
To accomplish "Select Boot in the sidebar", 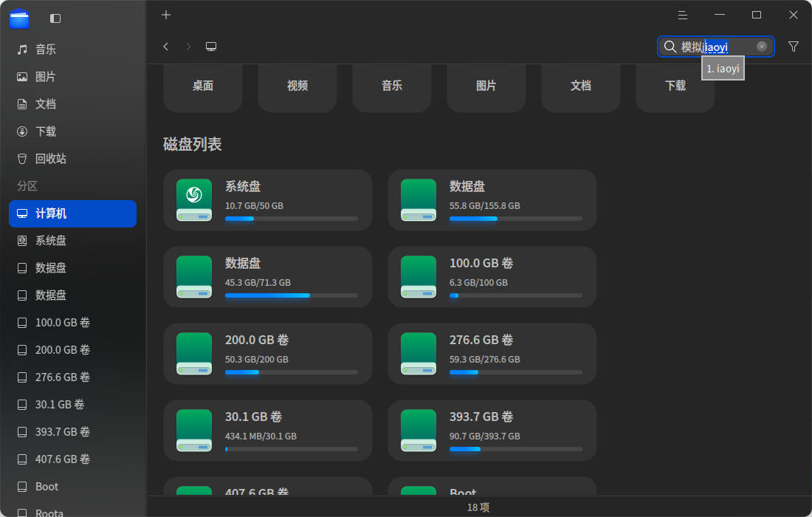I will point(72,487).
